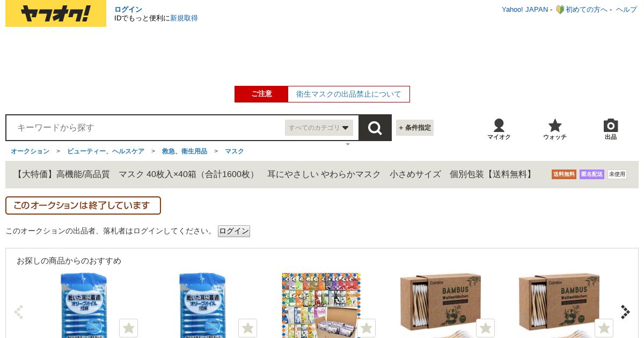Open the face mask assortment thumbnail
This screenshot has height=338, width=644.
[x=321, y=305]
